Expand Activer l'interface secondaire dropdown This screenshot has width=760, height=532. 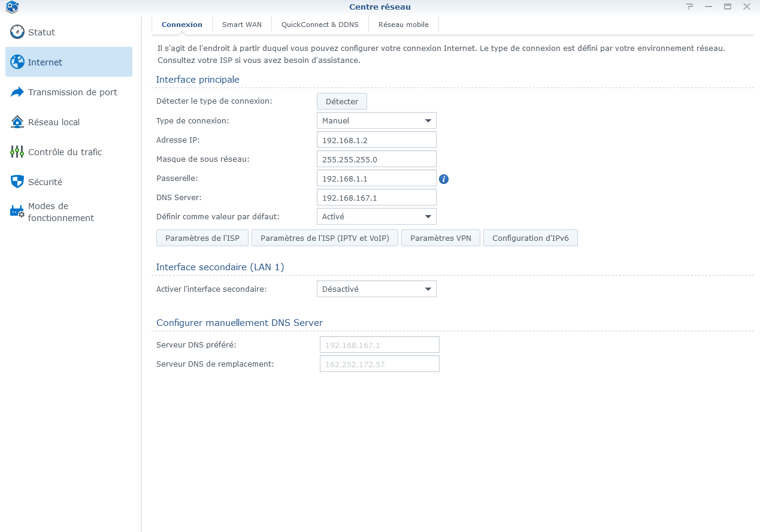pyautogui.click(x=377, y=289)
